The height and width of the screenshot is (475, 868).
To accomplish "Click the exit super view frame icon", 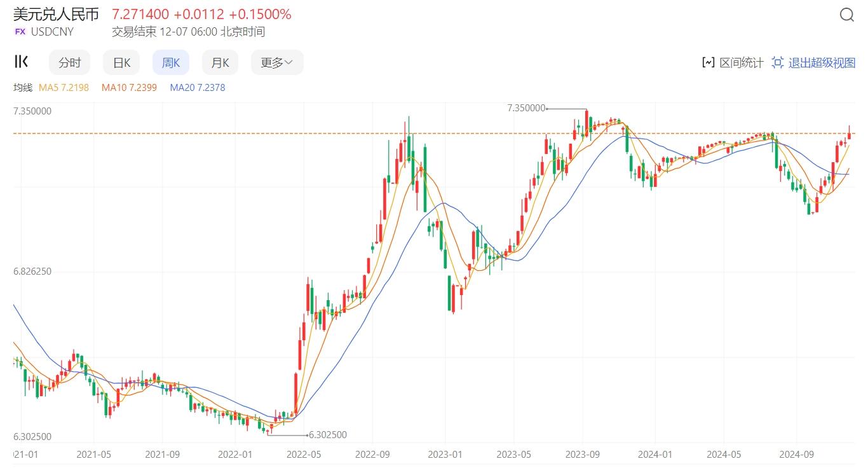I will tap(777, 62).
